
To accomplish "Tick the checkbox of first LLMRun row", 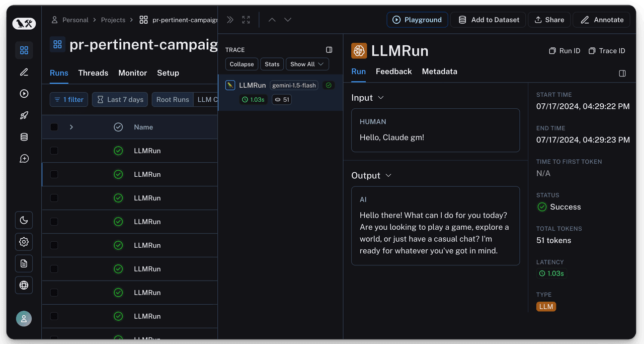I will pyautogui.click(x=54, y=151).
